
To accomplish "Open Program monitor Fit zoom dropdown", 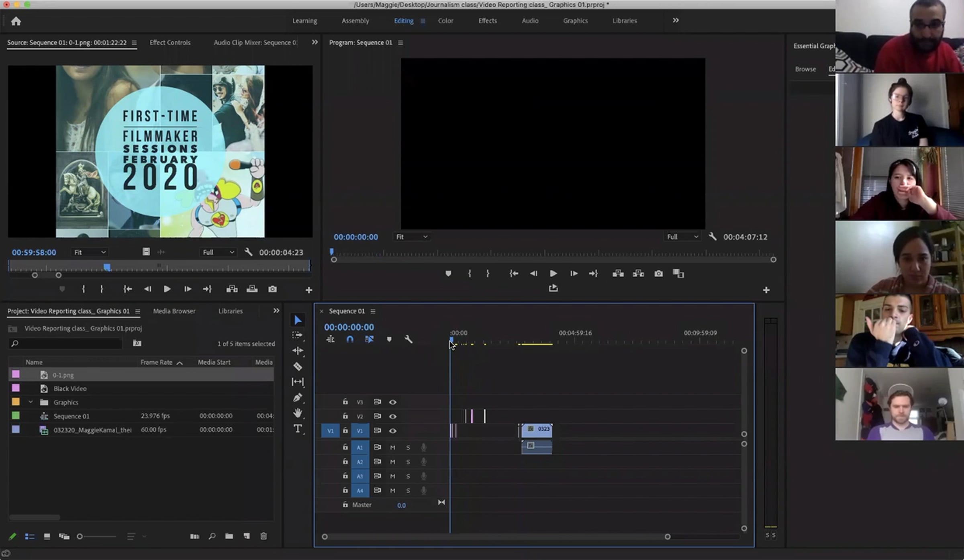I will coord(412,237).
